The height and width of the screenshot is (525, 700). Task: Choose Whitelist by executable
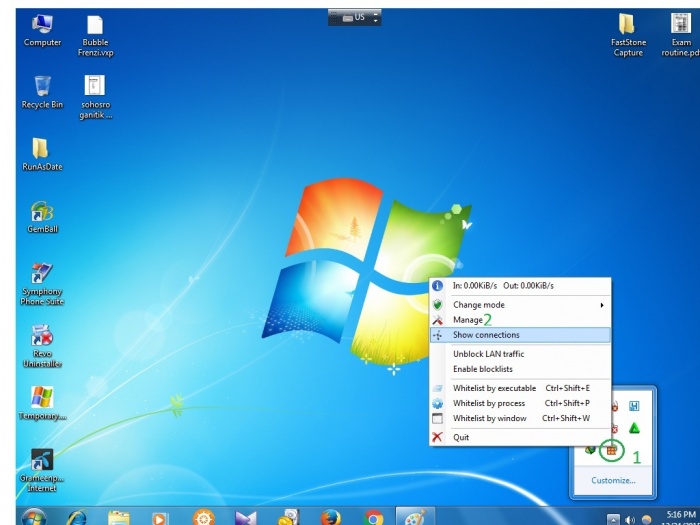pos(494,388)
